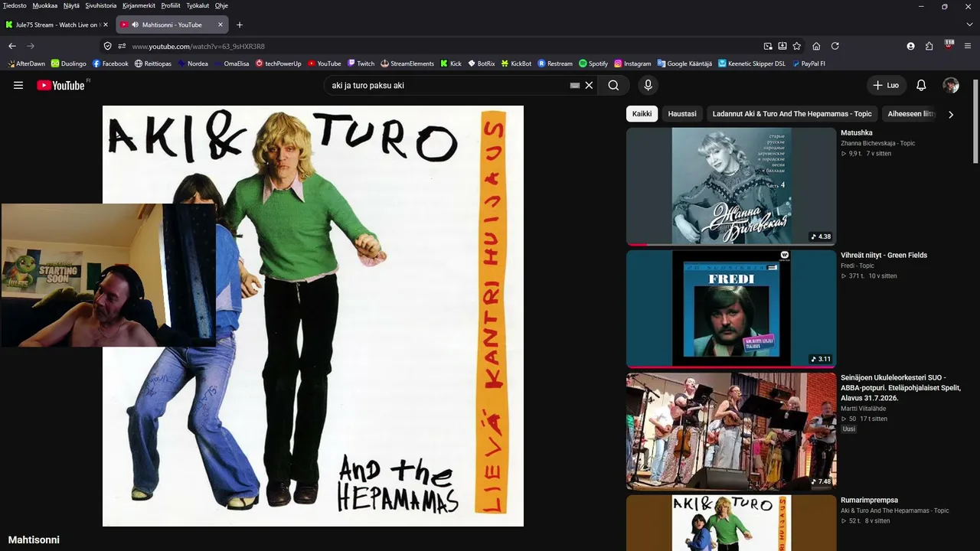Open the YouTube guide hamburger menu
Viewport: 980px width, 551px height.
point(18,85)
